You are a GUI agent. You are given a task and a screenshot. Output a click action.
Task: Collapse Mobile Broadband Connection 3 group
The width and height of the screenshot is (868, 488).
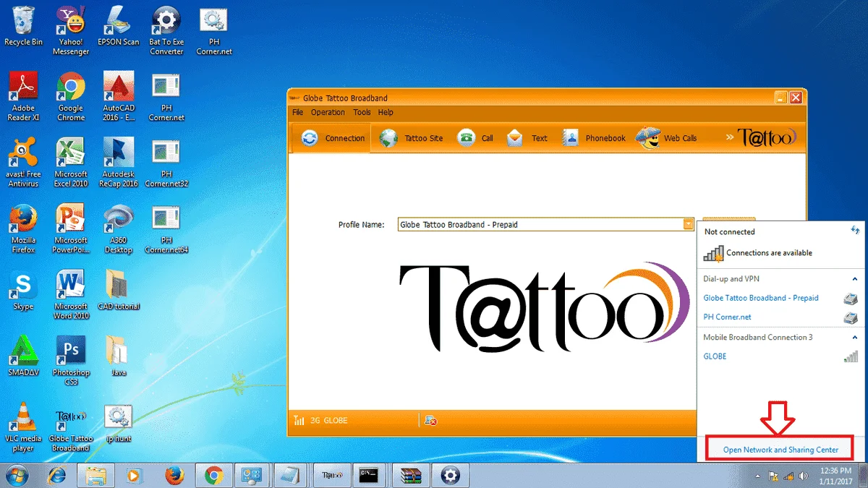[x=854, y=338]
